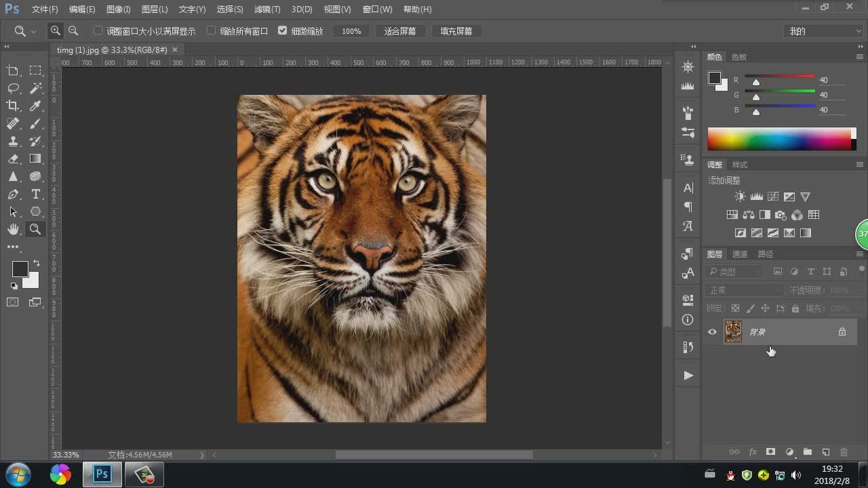This screenshot has height=488, width=868.
Task: Toggle Quick Mask mode
Action: point(13,302)
